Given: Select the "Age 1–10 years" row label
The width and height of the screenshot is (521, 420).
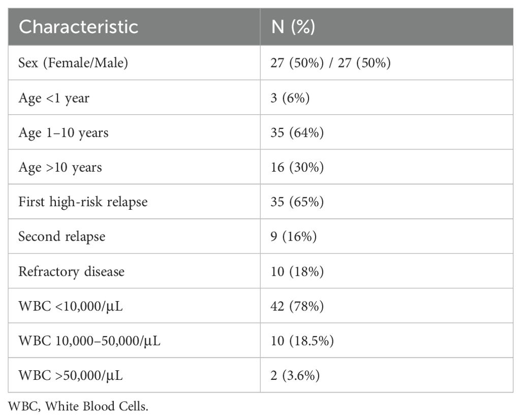Looking at the screenshot, I should [64, 133].
